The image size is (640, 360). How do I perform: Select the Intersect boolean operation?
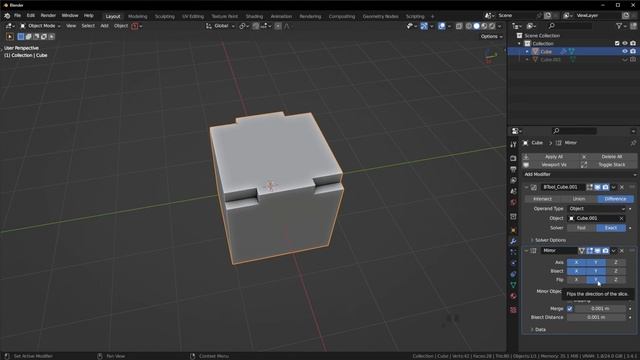pos(542,199)
